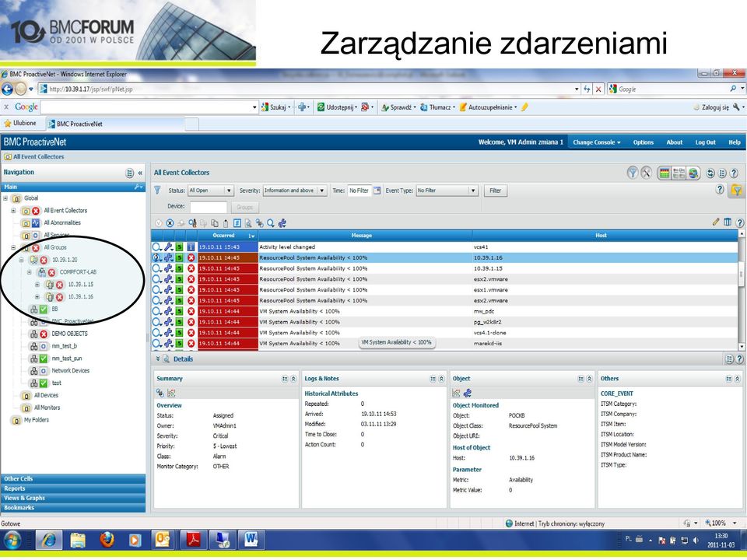Click help icon in the Details bar
The height and width of the screenshot is (560, 747).
click(739, 359)
